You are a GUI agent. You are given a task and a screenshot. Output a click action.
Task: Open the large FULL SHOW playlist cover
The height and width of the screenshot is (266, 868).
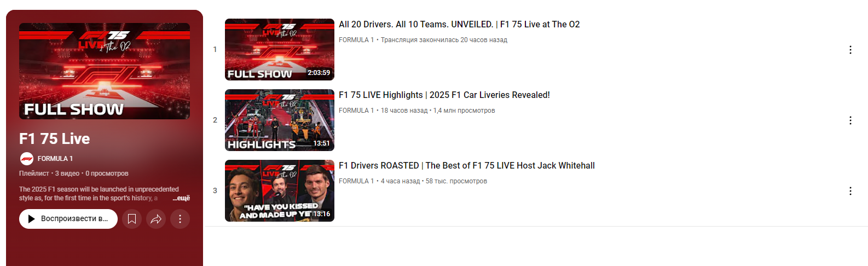pyautogui.click(x=105, y=71)
